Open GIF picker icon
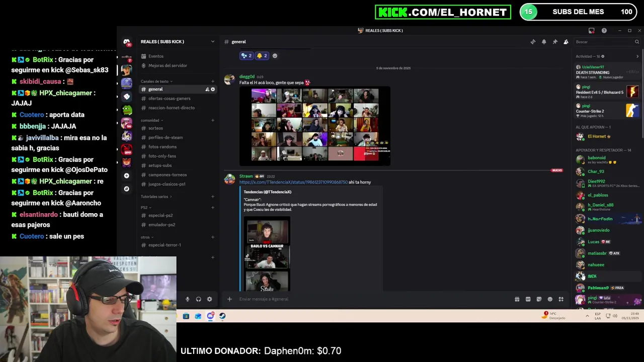The height and width of the screenshot is (362, 644). tap(528, 299)
